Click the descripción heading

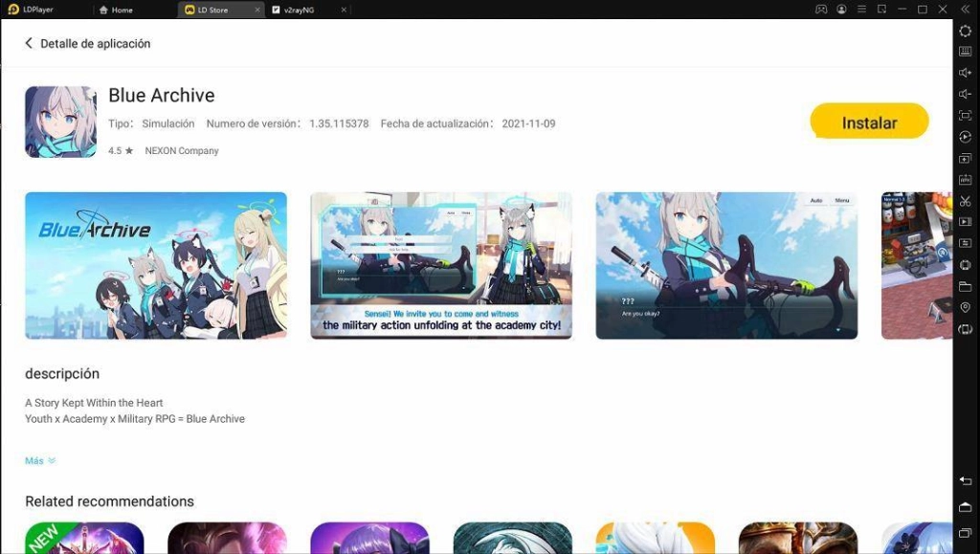(62, 373)
